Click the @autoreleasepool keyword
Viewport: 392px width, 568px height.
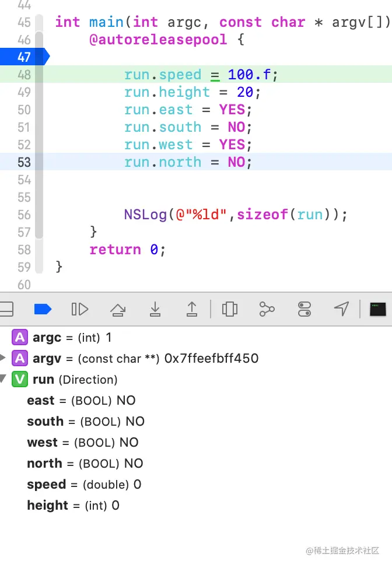click(158, 40)
